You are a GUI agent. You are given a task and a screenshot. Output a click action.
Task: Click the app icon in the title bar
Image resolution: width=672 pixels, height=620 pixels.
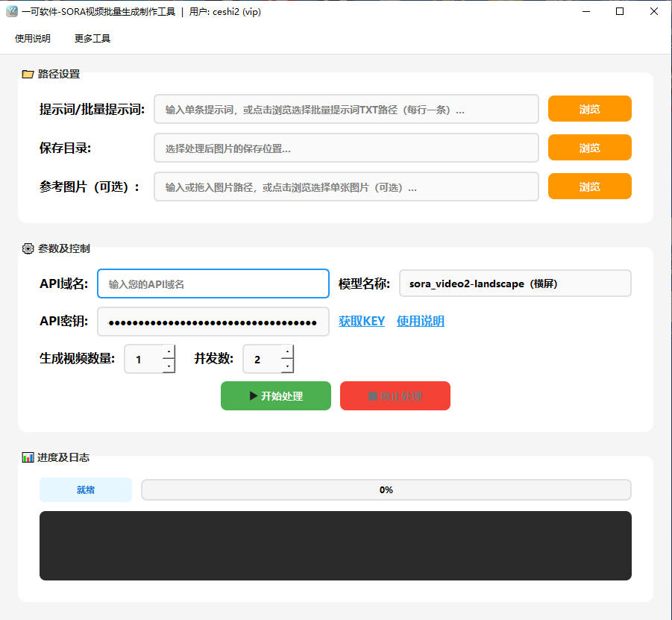click(x=11, y=11)
